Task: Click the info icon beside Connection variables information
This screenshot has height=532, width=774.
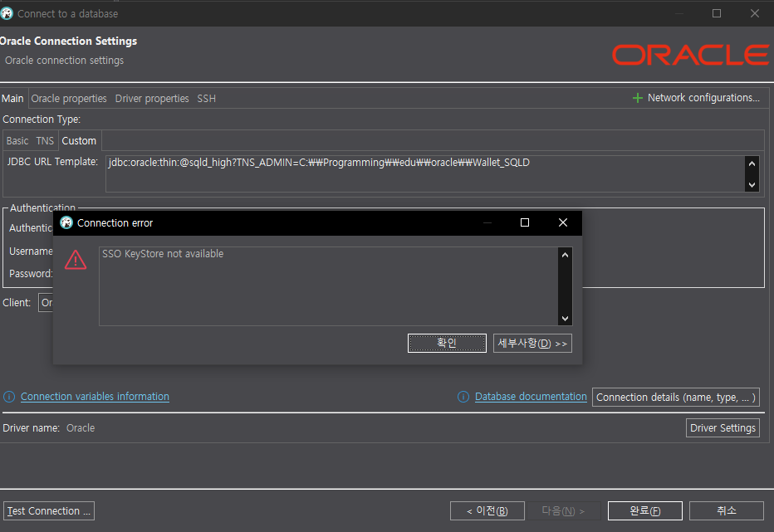Action: pos(9,397)
